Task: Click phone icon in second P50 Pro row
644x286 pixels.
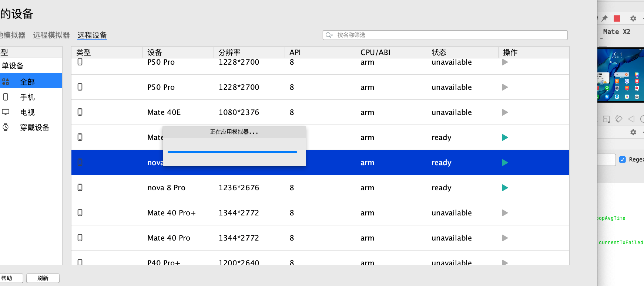Action: pos(80,87)
